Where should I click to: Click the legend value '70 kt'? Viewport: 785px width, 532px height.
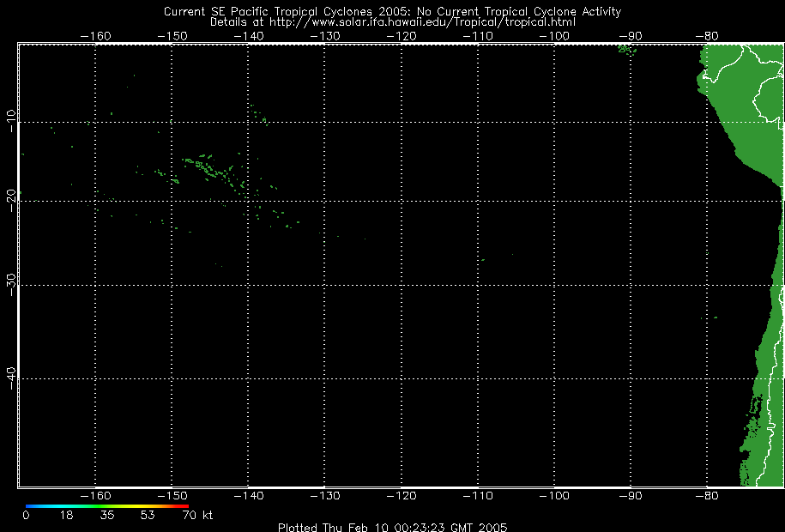[198, 515]
